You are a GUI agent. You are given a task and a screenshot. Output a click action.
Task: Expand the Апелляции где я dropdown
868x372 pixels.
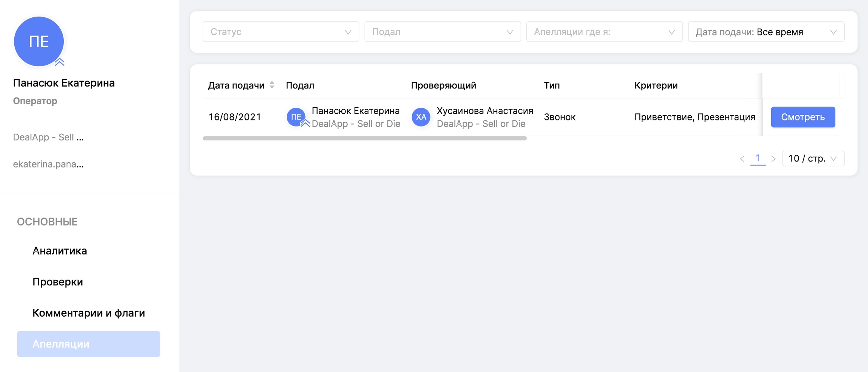point(604,32)
